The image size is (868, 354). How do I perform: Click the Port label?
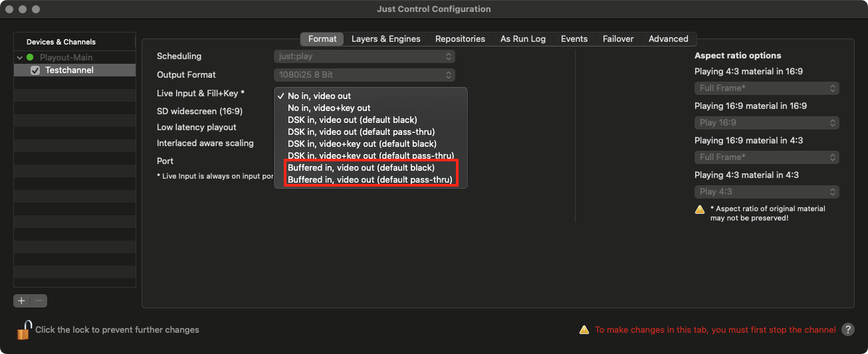point(165,161)
